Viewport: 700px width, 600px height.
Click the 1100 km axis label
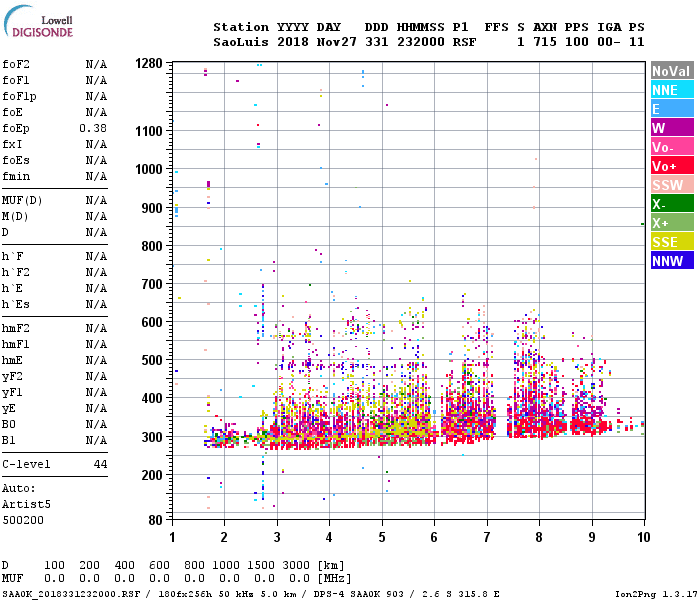tap(149, 131)
